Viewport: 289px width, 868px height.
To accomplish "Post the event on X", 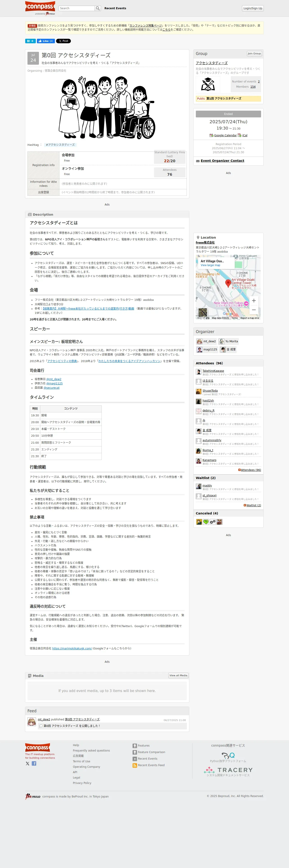I will (63, 41).
